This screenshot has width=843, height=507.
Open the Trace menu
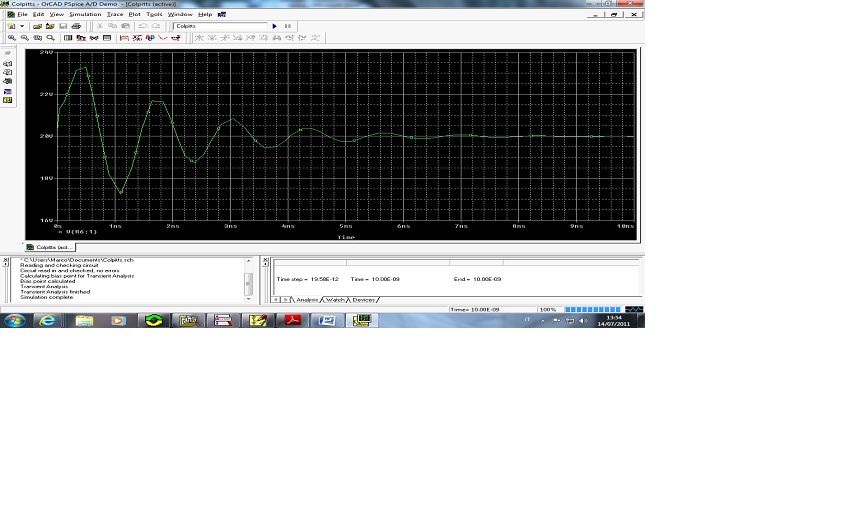tap(114, 14)
